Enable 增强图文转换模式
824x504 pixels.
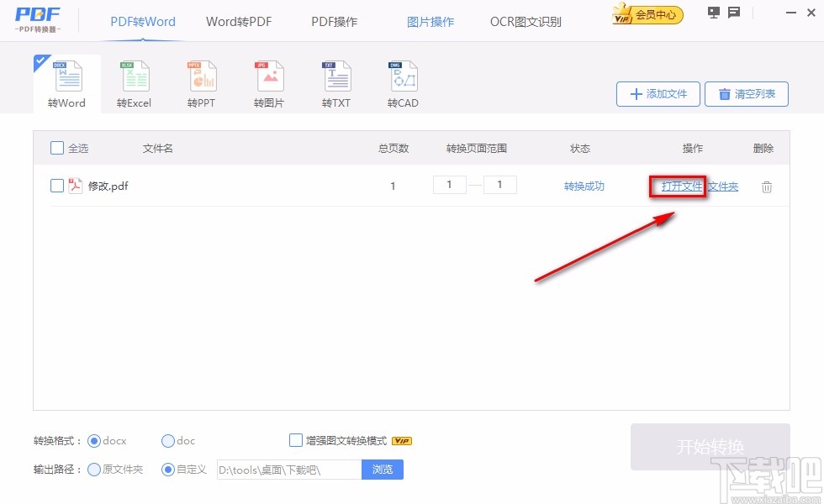[296, 439]
